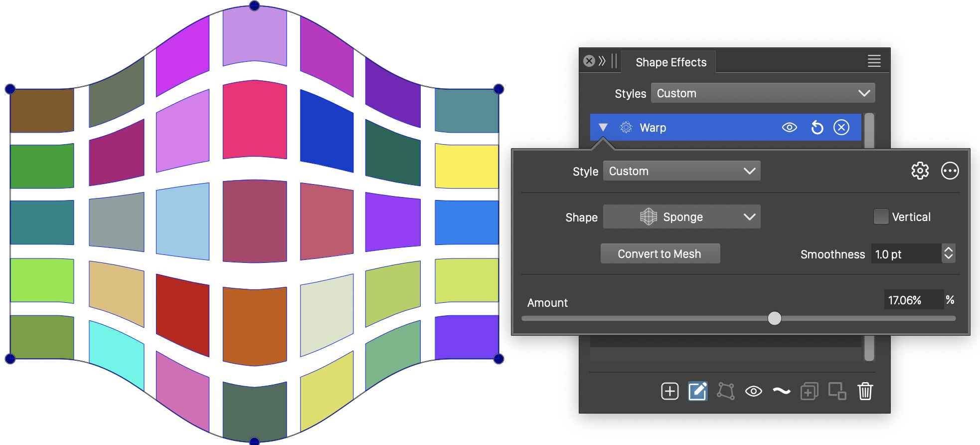Enable the Vertical checkbox
Viewport: 980px width, 445px height.
coord(881,217)
